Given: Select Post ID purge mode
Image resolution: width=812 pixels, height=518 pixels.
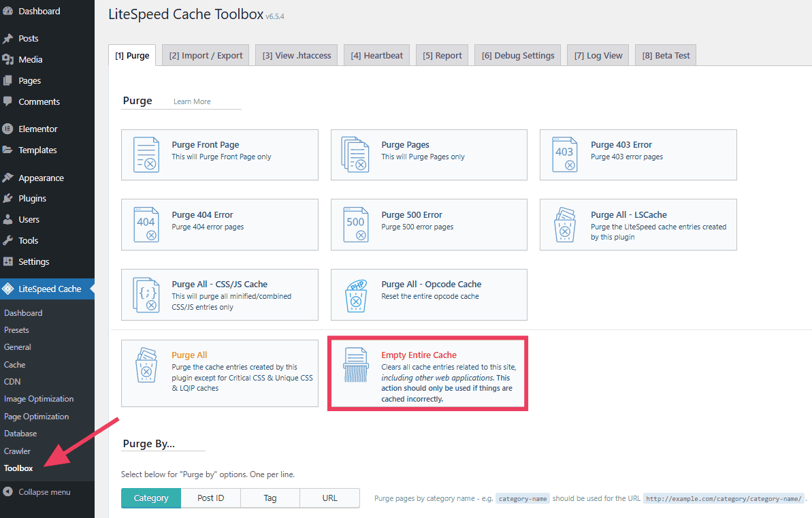Looking at the screenshot, I should click(x=210, y=498).
